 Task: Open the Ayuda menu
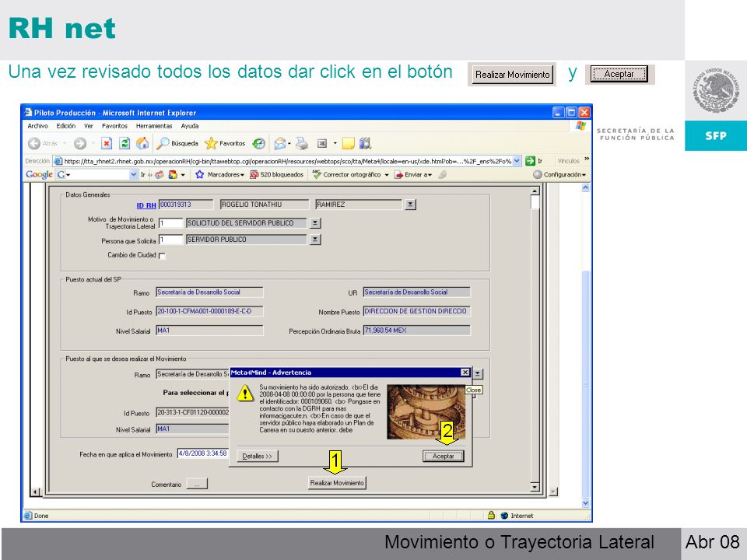190,126
